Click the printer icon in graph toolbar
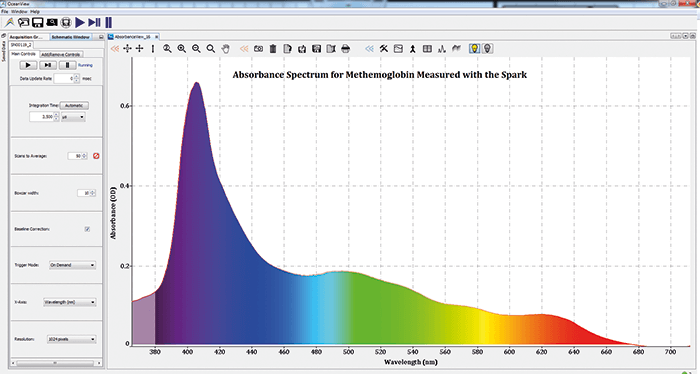 (x=346, y=49)
